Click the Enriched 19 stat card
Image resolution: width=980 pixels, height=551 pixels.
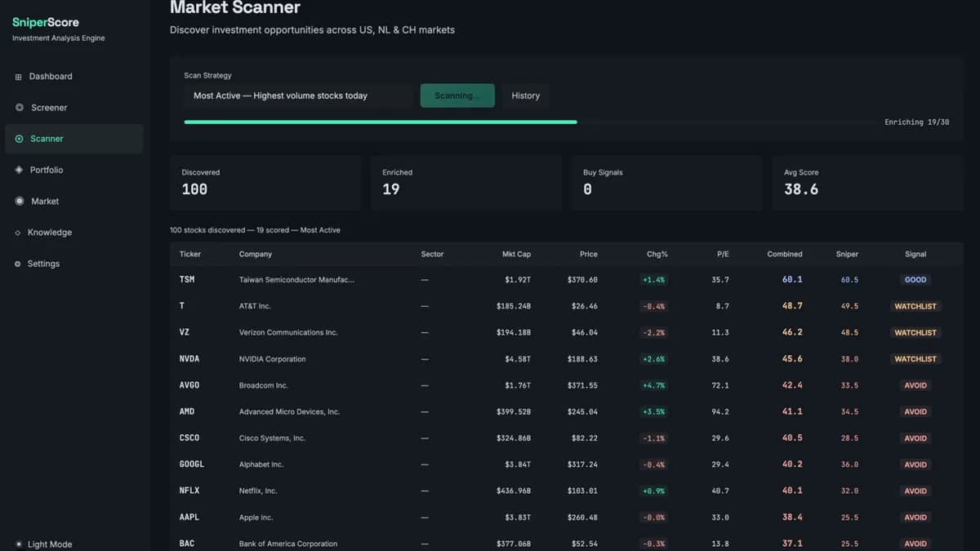(466, 183)
